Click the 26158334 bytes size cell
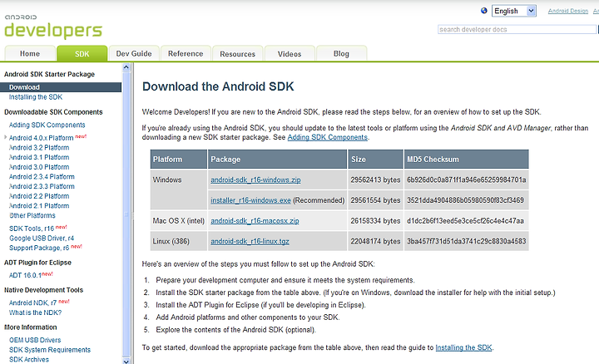This screenshot has width=599, height=364. (x=375, y=221)
